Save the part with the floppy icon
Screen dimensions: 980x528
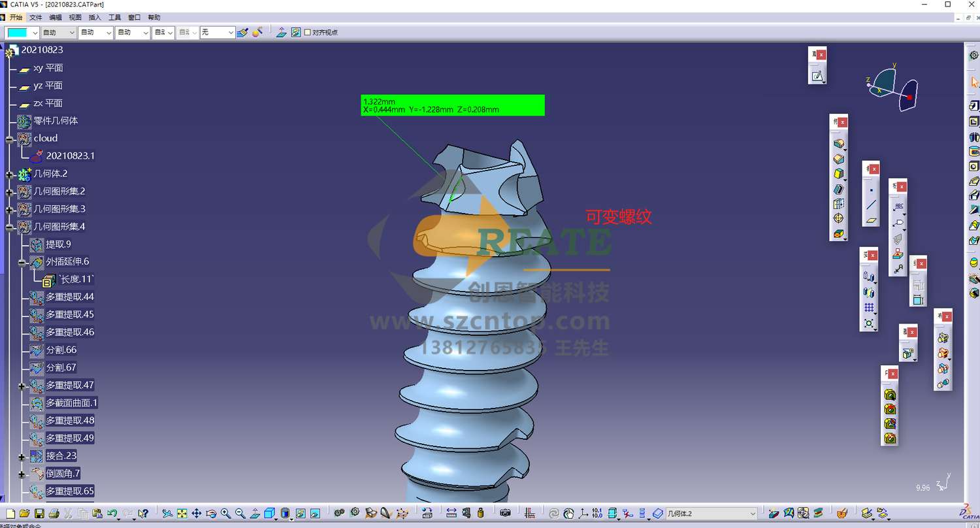39,514
